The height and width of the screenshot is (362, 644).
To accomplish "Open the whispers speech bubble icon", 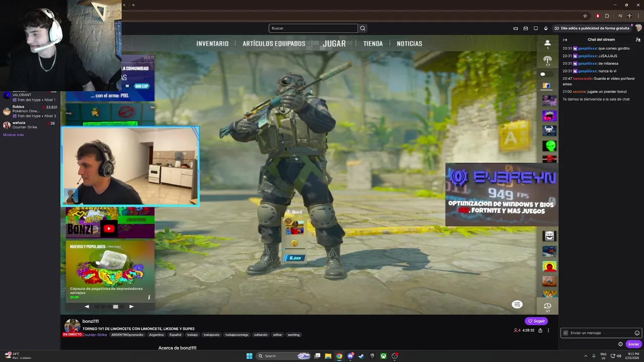I will 536,28.
